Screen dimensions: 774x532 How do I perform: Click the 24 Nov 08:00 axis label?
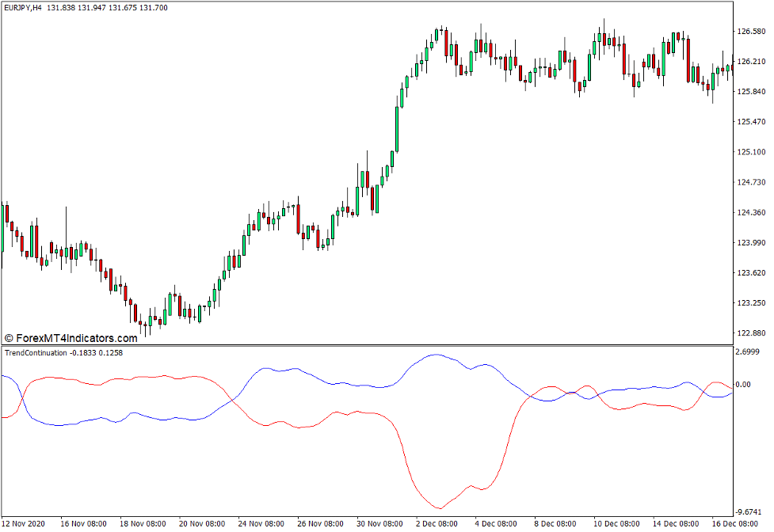pyautogui.click(x=261, y=523)
